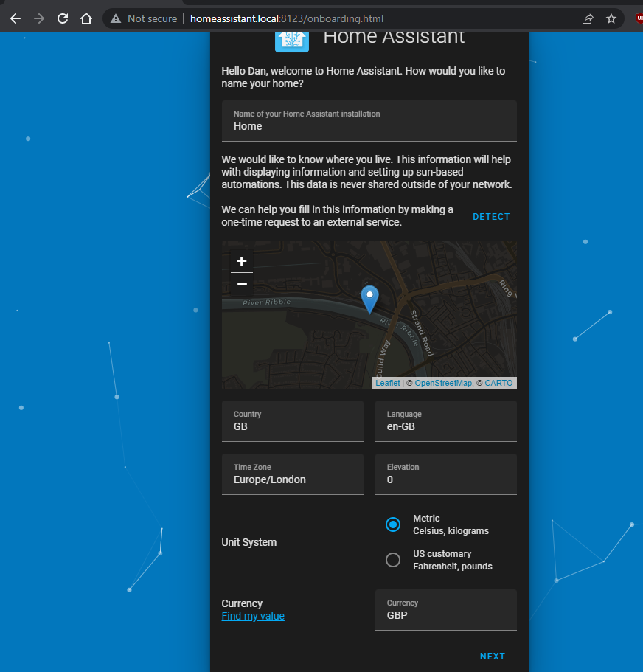The width and height of the screenshot is (643, 672).
Task: Zoom in on the map
Action: click(x=242, y=261)
